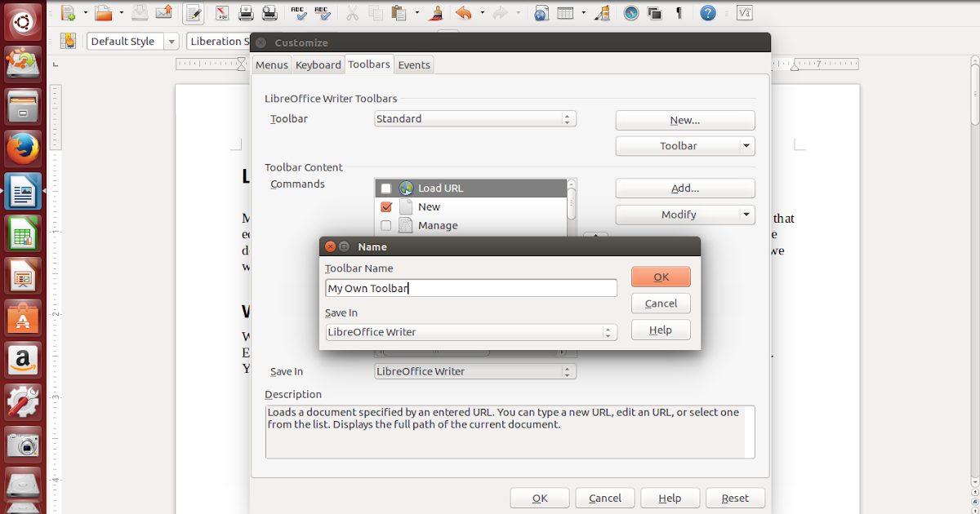Enable the Load URL command checkbox
The height and width of the screenshot is (514, 980).
point(386,188)
